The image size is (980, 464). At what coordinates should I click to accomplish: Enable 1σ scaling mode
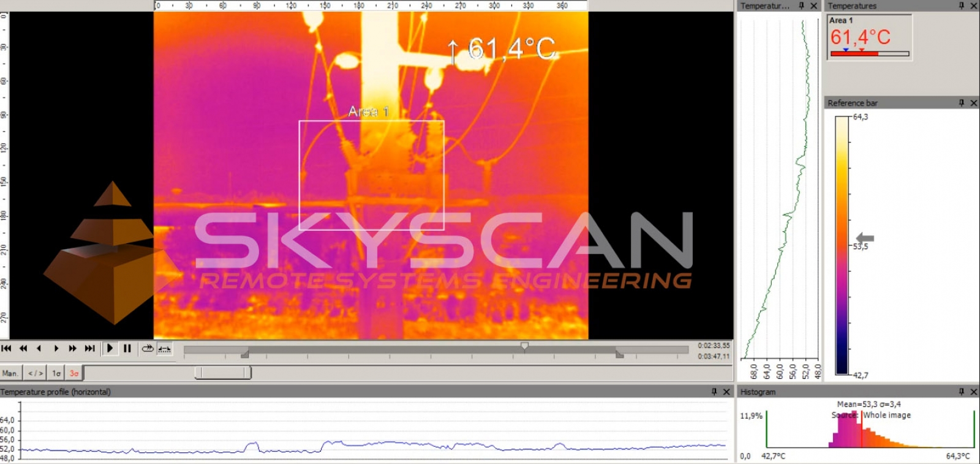(56, 373)
